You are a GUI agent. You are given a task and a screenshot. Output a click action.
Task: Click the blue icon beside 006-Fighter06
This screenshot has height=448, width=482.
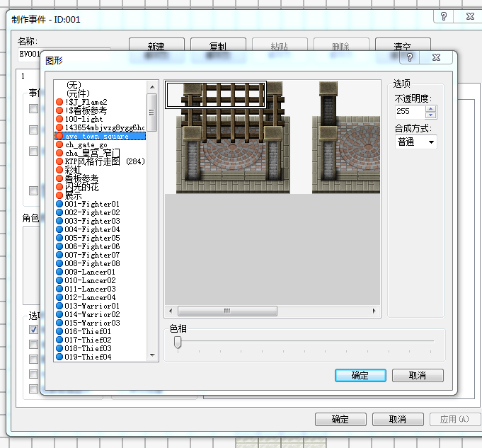pos(59,246)
